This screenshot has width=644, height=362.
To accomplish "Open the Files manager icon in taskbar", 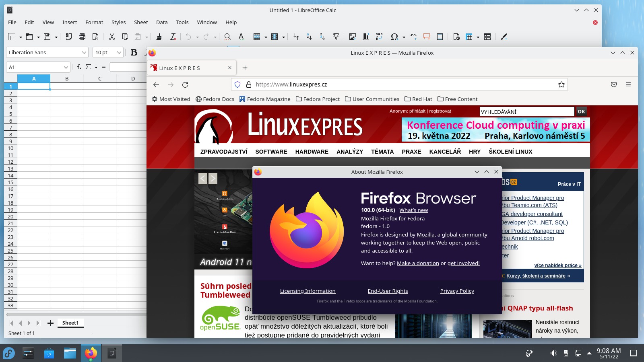I will tap(70, 353).
